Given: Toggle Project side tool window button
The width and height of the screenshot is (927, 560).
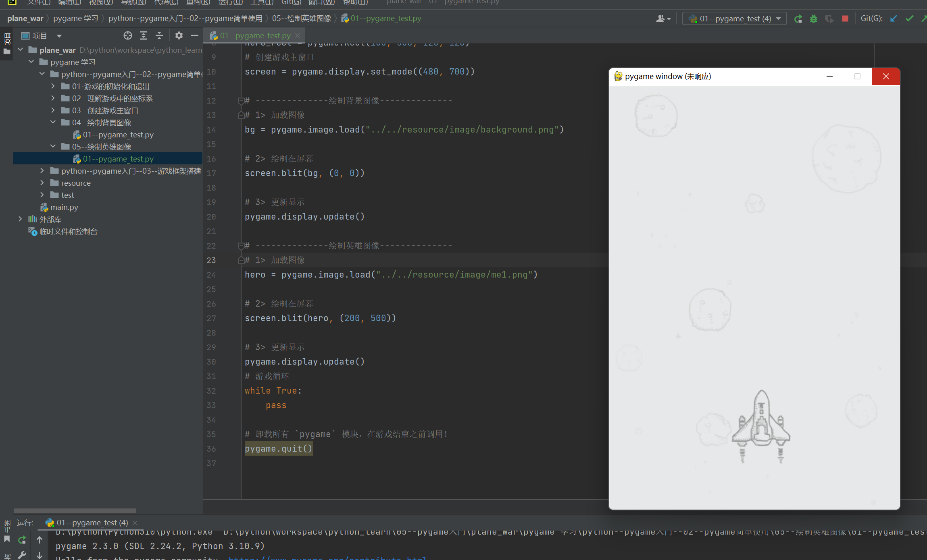Looking at the screenshot, I should click(x=7, y=44).
